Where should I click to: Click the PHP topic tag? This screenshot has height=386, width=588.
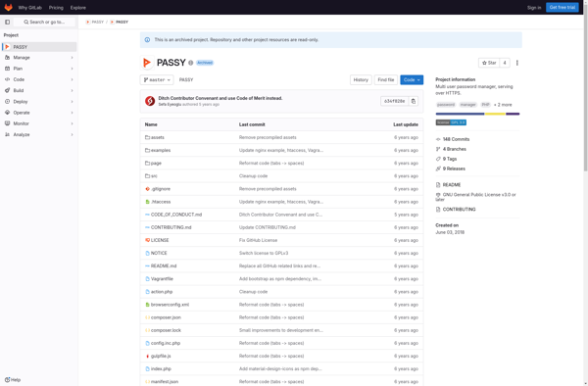pyautogui.click(x=486, y=105)
